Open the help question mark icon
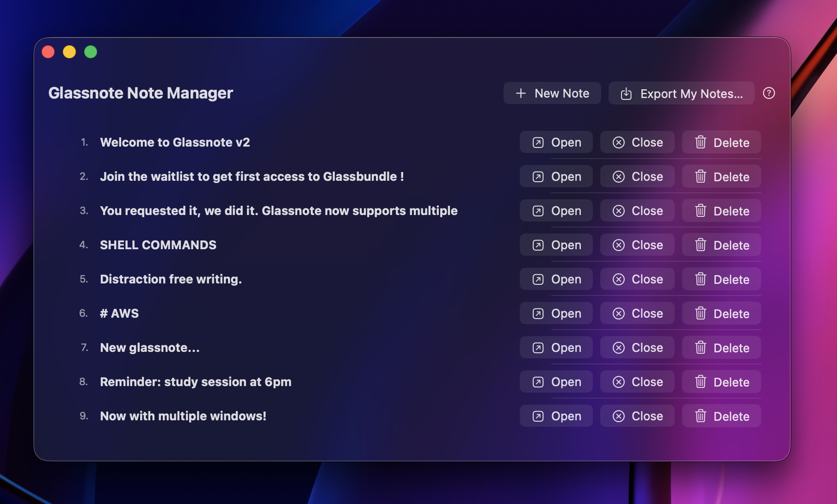Viewport: 837px width, 504px height. click(x=769, y=93)
